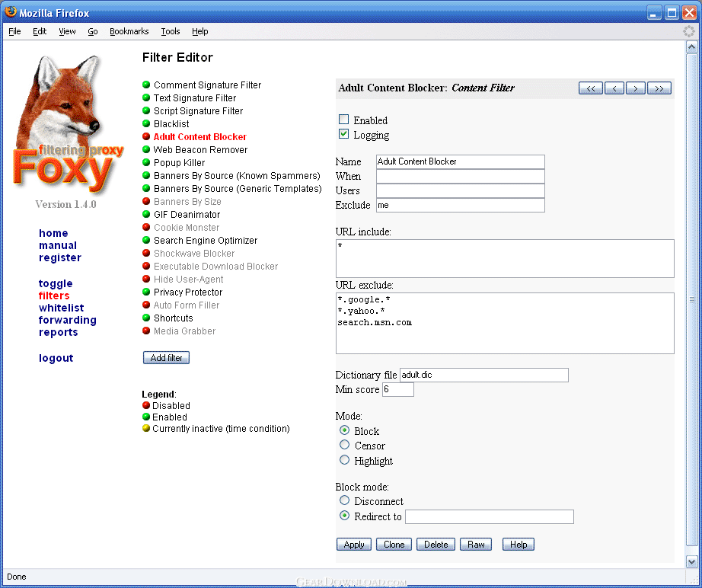
Task: Open the Tools menu
Action: (x=171, y=31)
